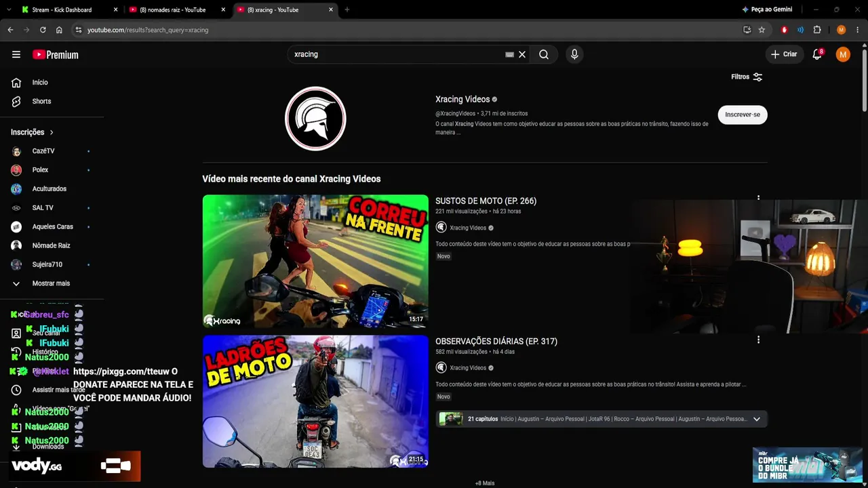Open the blue sound-wave extension icon
Screen dimensions: 868x488
pos(801,30)
